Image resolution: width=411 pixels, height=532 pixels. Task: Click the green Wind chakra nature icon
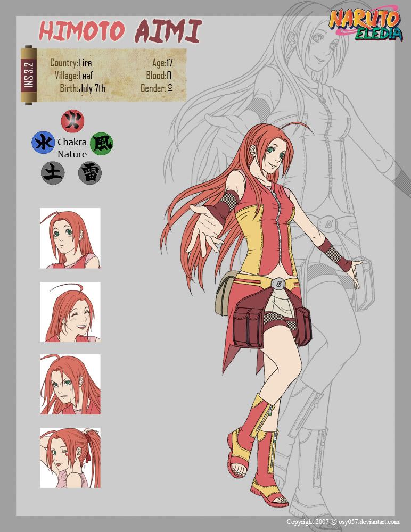(x=102, y=144)
